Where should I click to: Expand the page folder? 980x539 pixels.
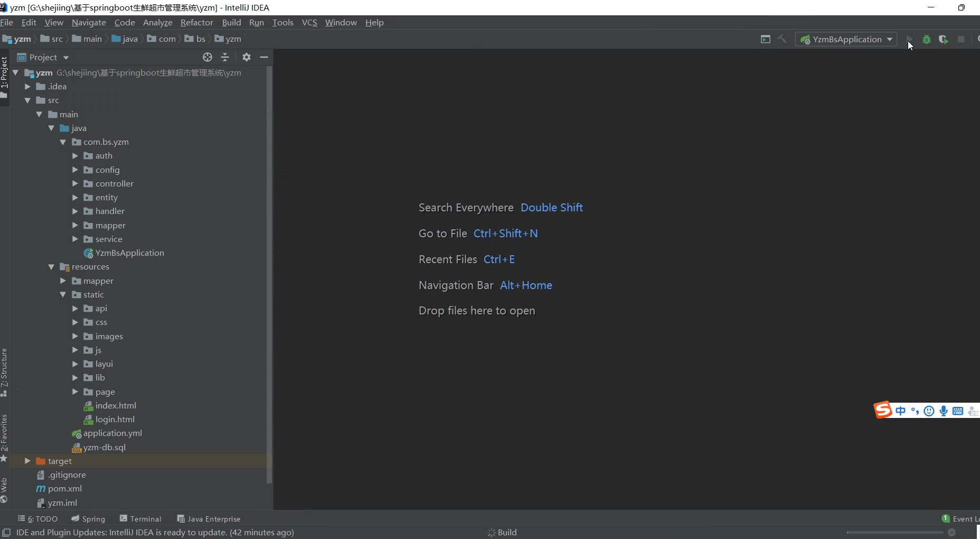click(75, 392)
